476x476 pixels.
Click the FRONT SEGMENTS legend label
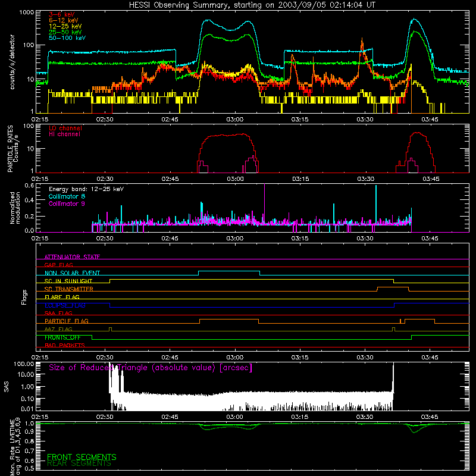(82, 457)
